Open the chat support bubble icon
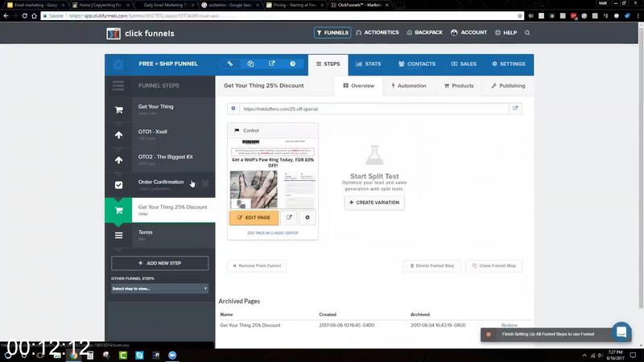Screen dimensions: 644x362 [621, 331]
